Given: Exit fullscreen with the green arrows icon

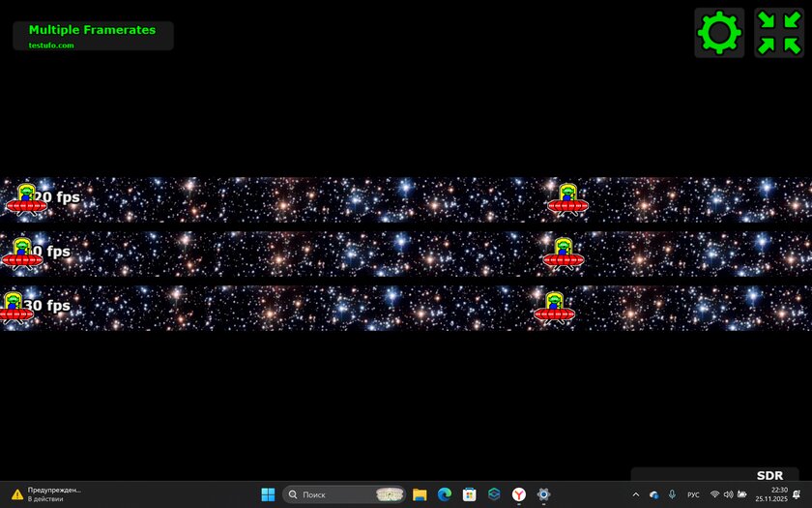Looking at the screenshot, I should pyautogui.click(x=778, y=33).
